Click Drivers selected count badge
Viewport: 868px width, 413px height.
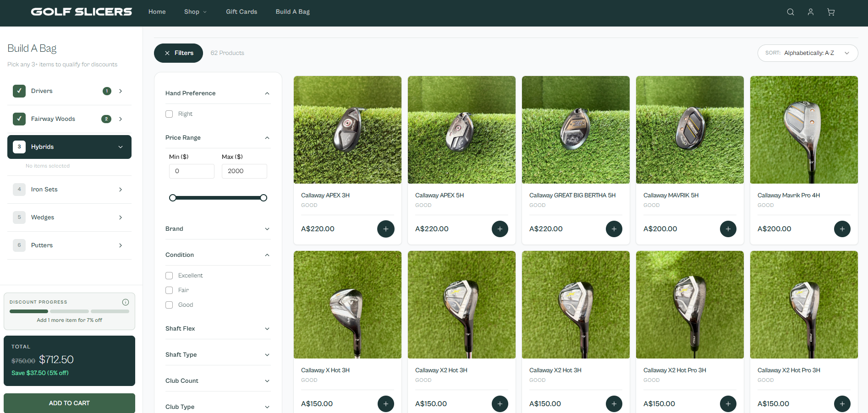tap(107, 91)
